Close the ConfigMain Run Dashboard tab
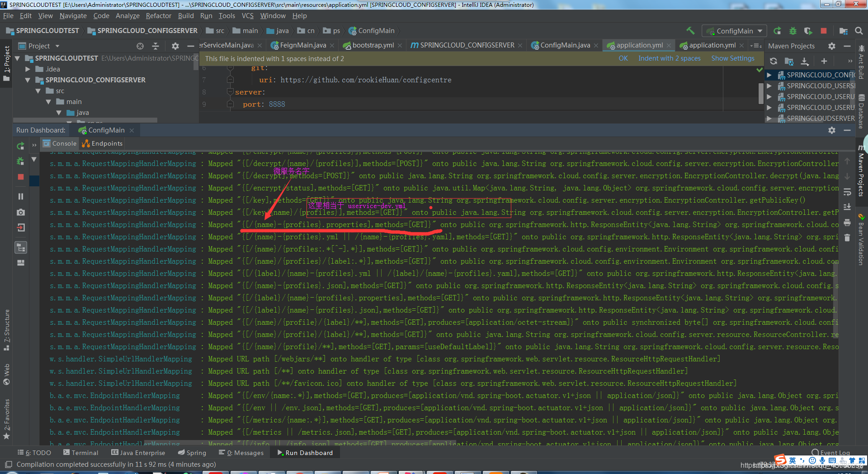Image resolution: width=868 pixels, height=474 pixels. (132, 130)
